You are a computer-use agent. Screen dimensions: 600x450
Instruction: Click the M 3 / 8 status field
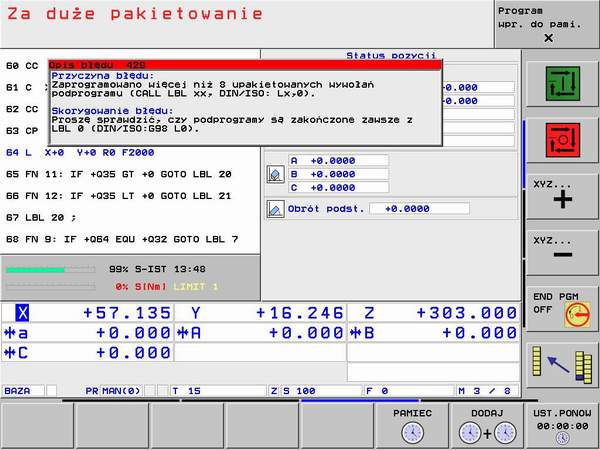coord(488,391)
